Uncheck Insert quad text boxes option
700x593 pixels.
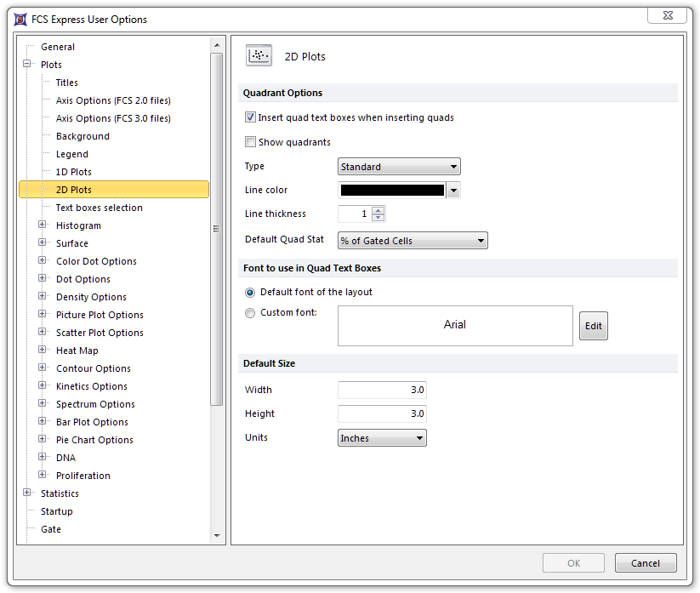250,117
